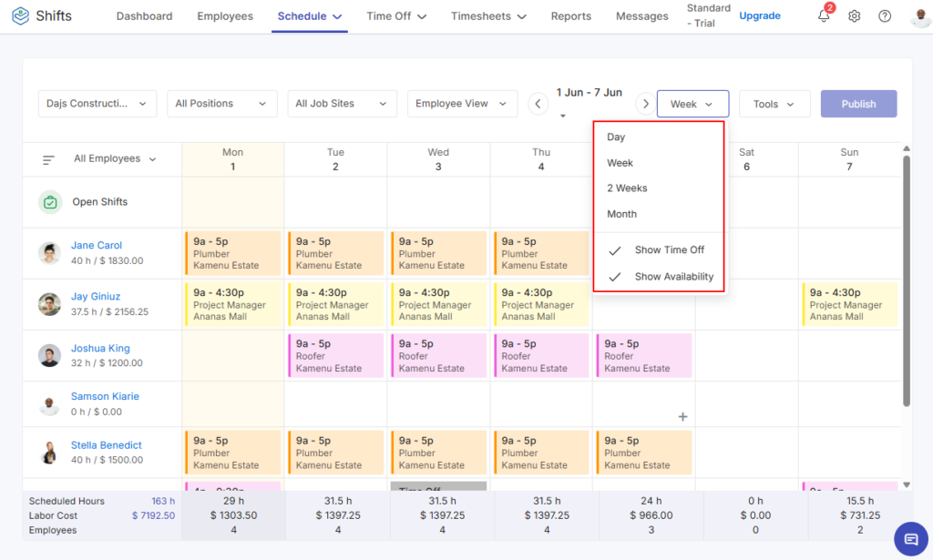This screenshot has width=933, height=560.
Task: Click Samson Kiarie's avatar photo
Action: [49, 404]
